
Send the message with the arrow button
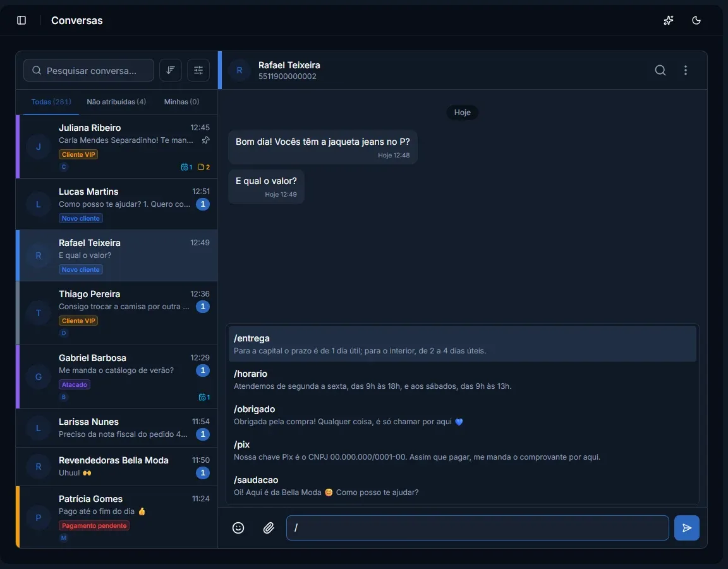pyautogui.click(x=687, y=528)
